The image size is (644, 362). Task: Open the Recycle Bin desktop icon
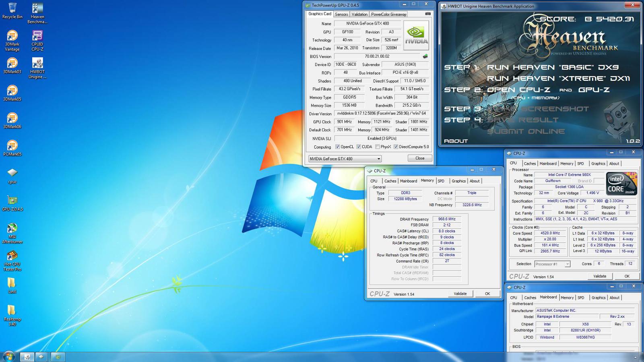[x=12, y=10]
